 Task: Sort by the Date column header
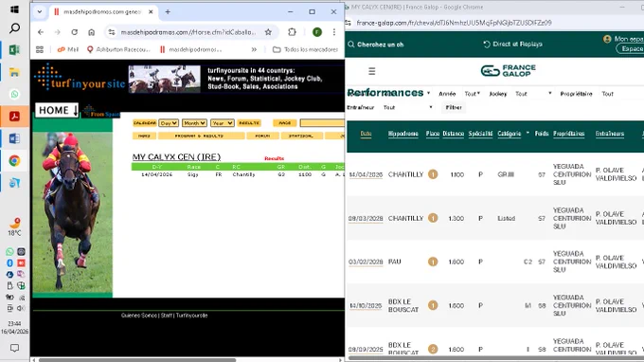[x=366, y=134]
